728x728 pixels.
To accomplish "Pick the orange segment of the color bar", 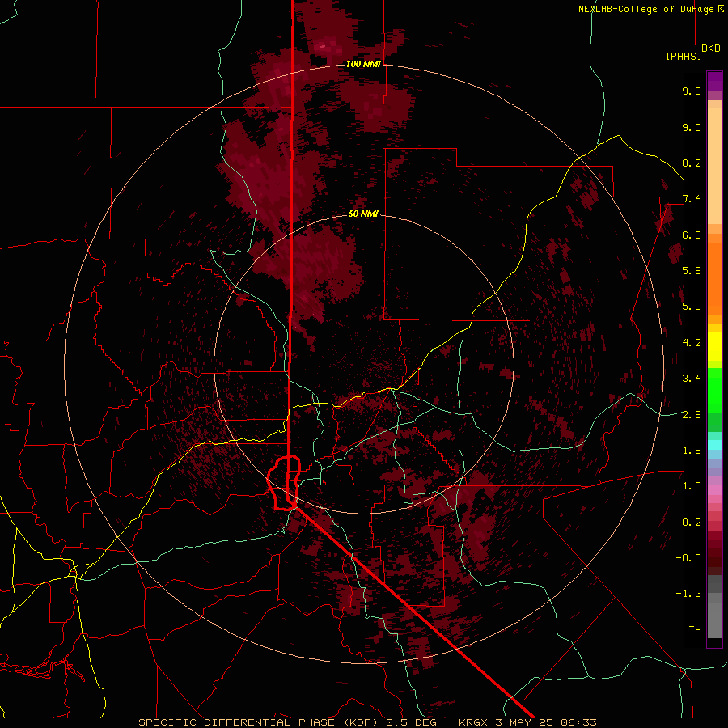I will coord(714,279).
